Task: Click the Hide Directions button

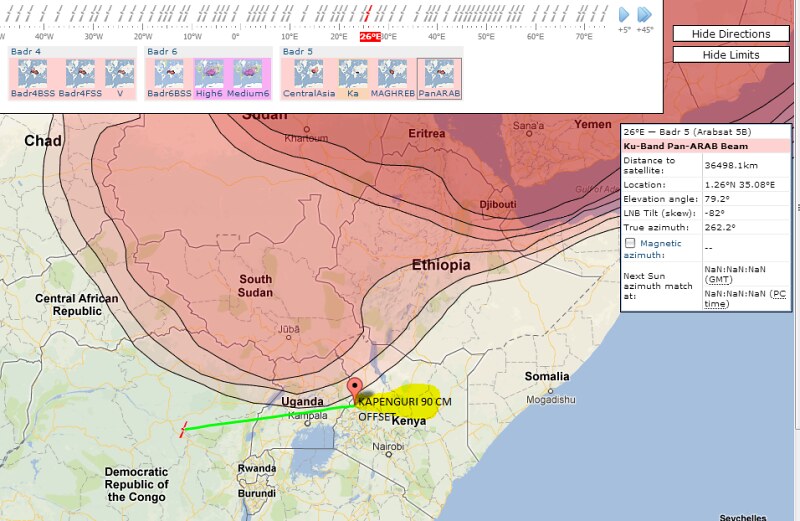Action: [x=731, y=34]
